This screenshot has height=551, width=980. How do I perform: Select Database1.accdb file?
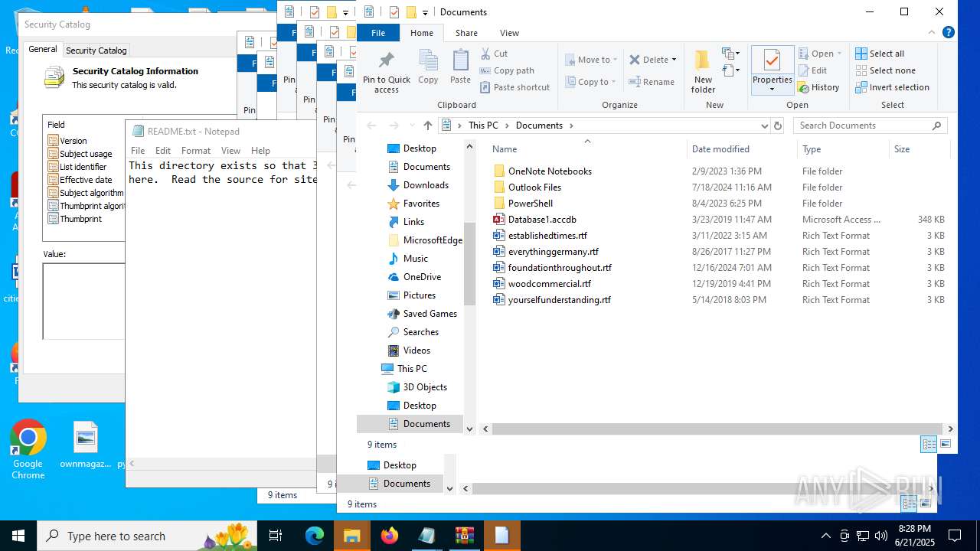[x=542, y=220]
